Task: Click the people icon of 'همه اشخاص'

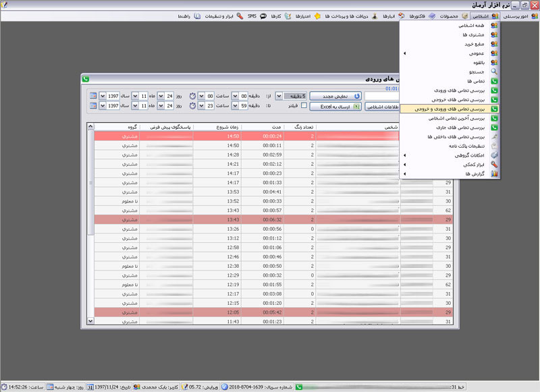Action: [x=494, y=25]
